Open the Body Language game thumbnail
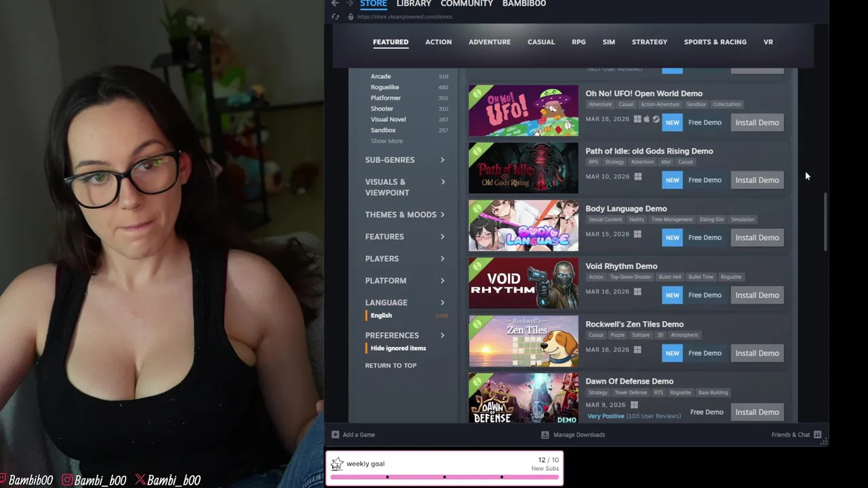 pyautogui.click(x=524, y=226)
